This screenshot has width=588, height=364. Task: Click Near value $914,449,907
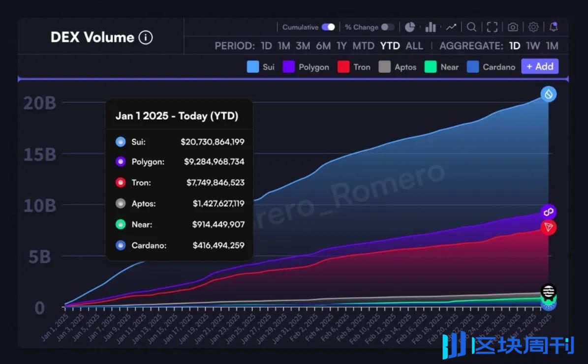[218, 224]
